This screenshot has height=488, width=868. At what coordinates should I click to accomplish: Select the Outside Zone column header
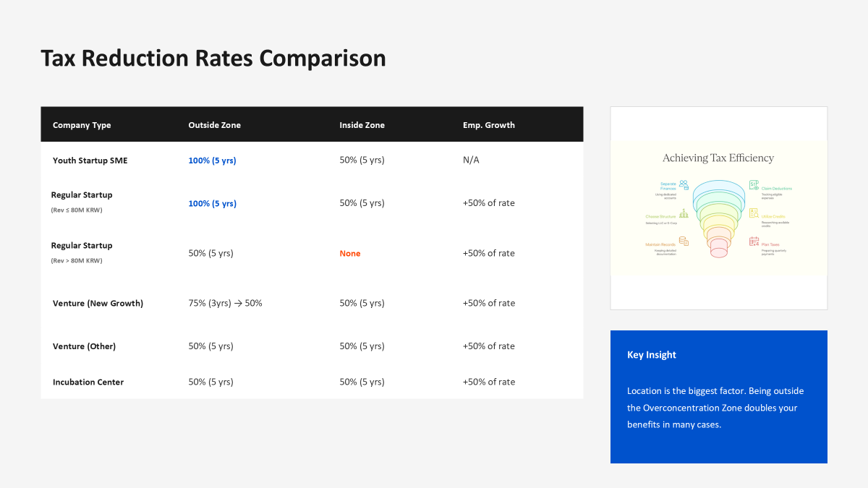pos(214,125)
